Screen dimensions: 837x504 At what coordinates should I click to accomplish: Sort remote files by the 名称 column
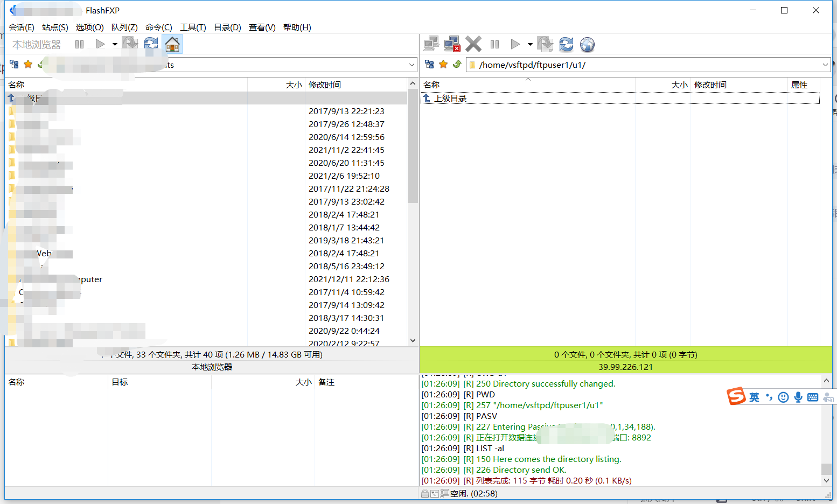431,85
